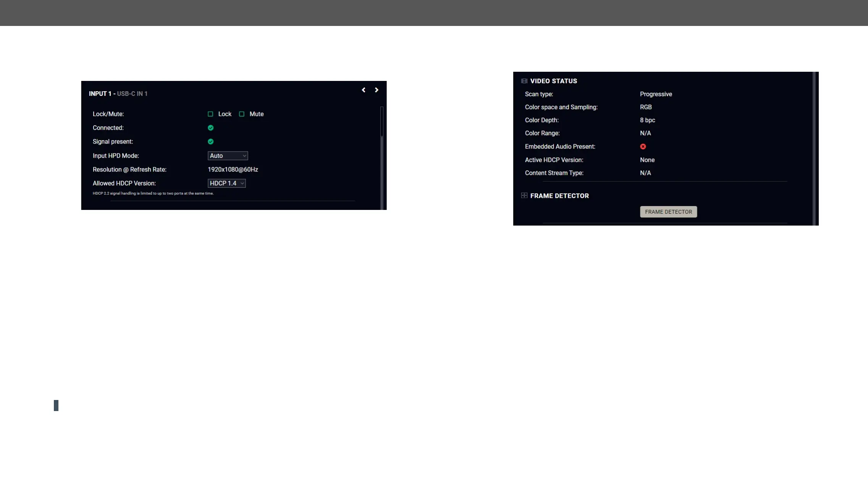
Task: Select the RGB color space value
Action: 646,107
